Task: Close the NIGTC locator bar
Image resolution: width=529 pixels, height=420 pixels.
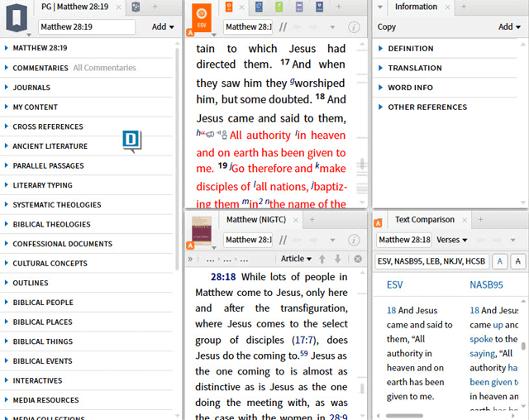Action: [x=357, y=259]
